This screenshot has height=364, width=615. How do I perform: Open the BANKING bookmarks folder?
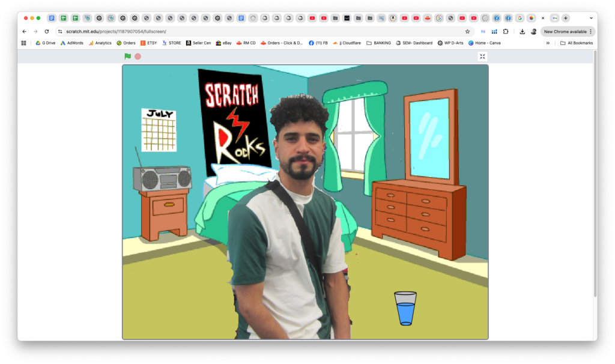point(378,43)
